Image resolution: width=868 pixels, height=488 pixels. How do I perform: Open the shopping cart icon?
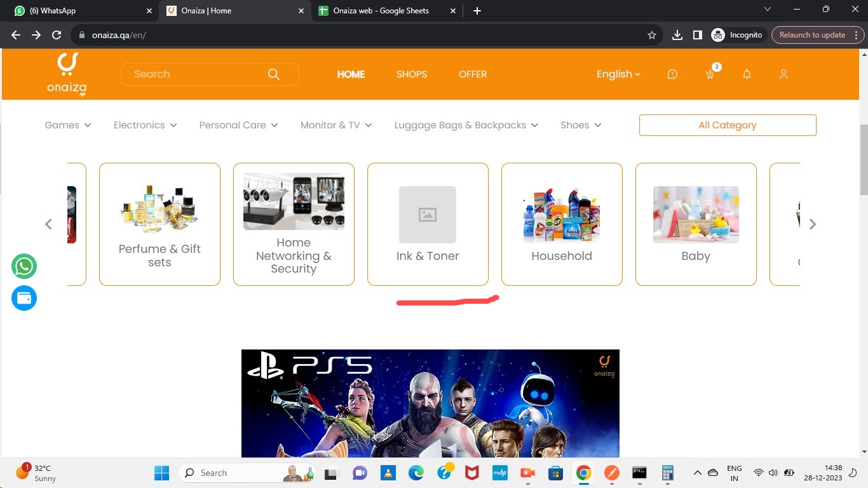[x=710, y=74]
